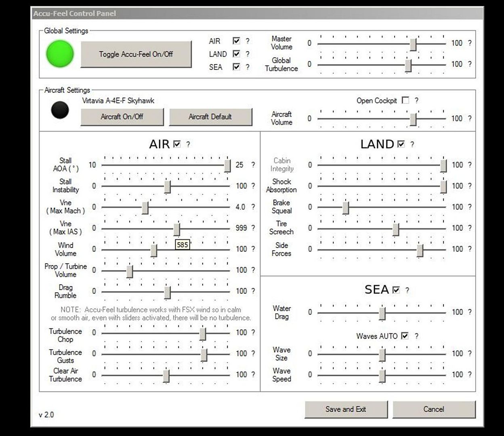Click the question mark beside Water Drag
Image resolution: width=504 pixels, height=436 pixels.
[470, 312]
